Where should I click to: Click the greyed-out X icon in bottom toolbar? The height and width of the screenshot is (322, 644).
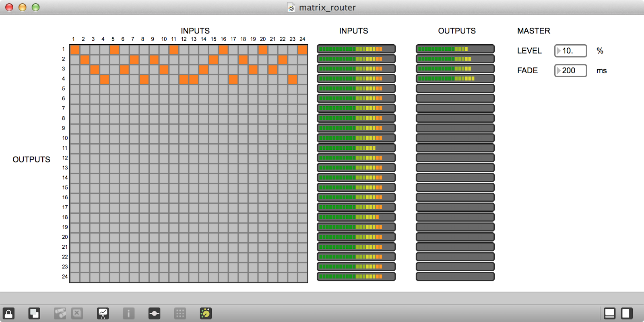coord(77,313)
